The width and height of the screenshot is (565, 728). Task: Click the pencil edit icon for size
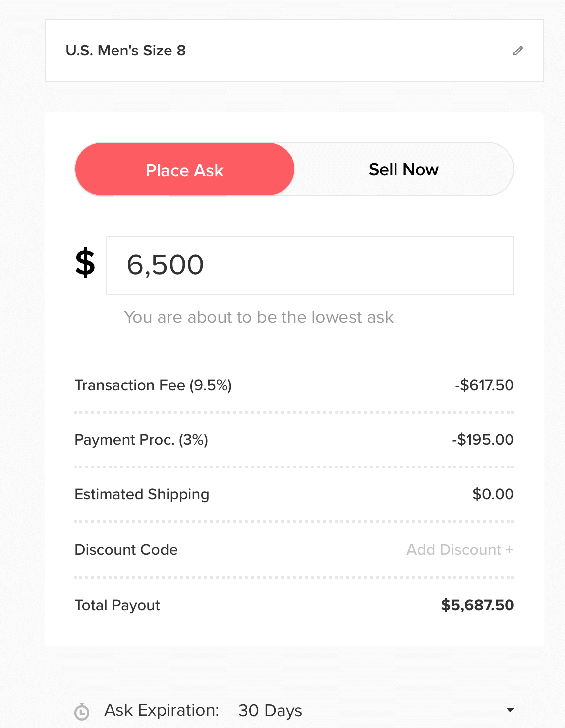coord(518,51)
